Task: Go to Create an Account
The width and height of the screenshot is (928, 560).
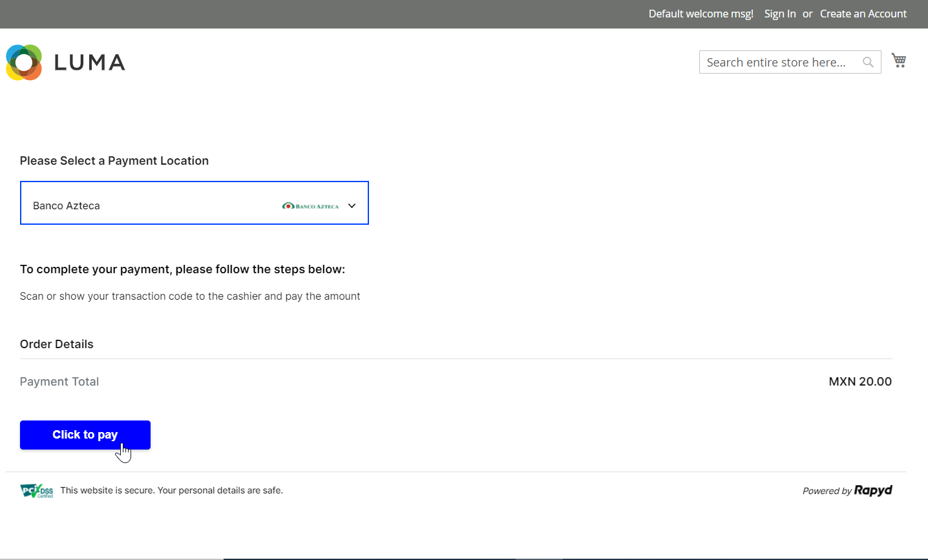Action: pyautogui.click(x=863, y=14)
